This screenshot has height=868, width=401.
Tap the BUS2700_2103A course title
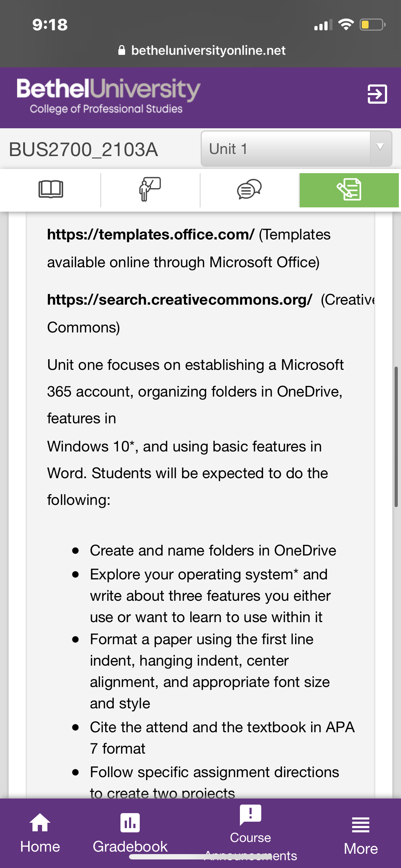click(83, 149)
